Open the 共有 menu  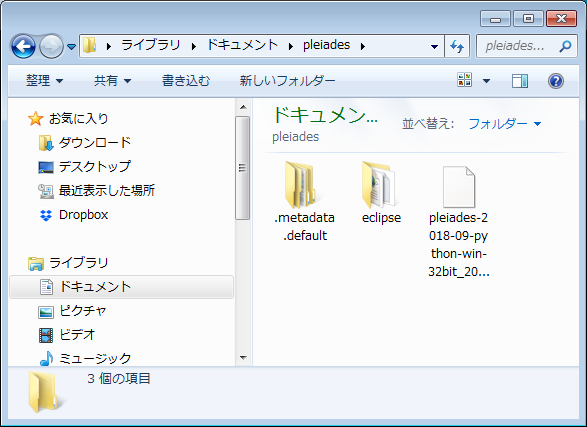click(x=112, y=80)
